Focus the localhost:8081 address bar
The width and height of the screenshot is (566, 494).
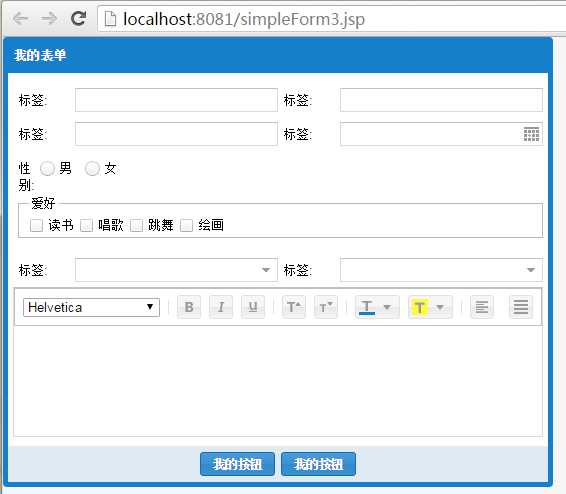pyautogui.click(x=331, y=19)
